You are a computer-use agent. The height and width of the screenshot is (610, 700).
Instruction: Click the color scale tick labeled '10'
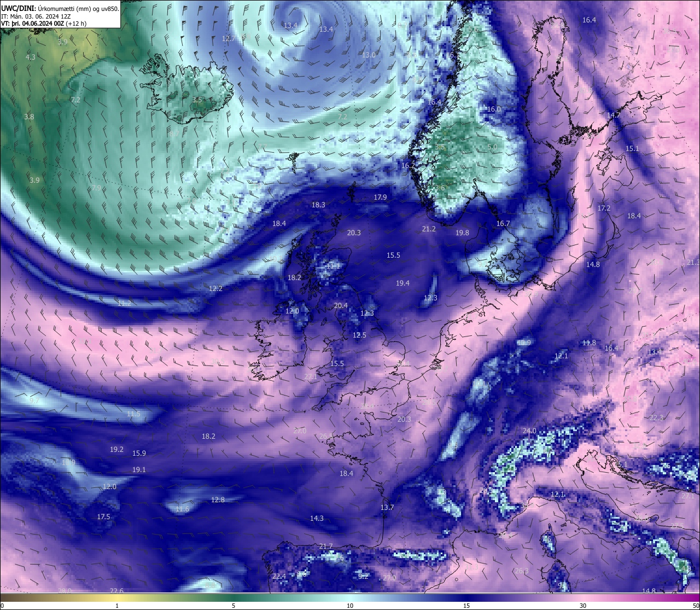coord(350,606)
